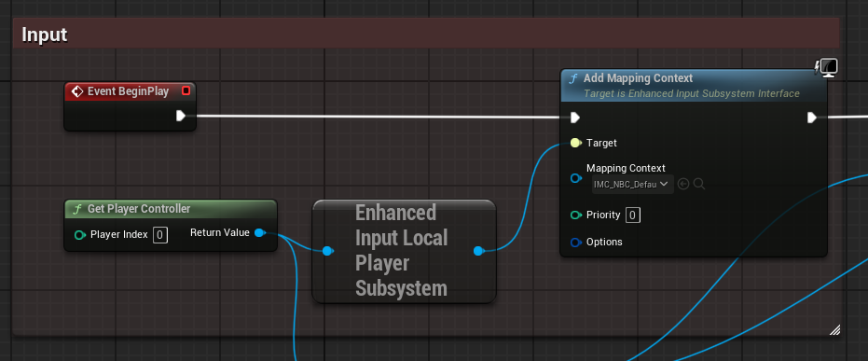Select the Event BeginPlay node title
Image resolution: width=868 pixels, height=361 pixels.
click(128, 91)
